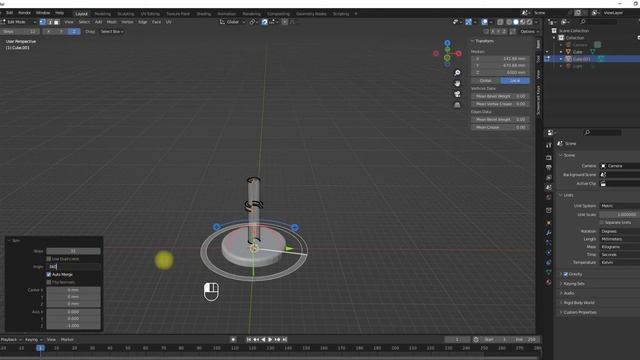The height and width of the screenshot is (360, 640).
Task: Select rendered viewport shading icon
Action: 529,22
